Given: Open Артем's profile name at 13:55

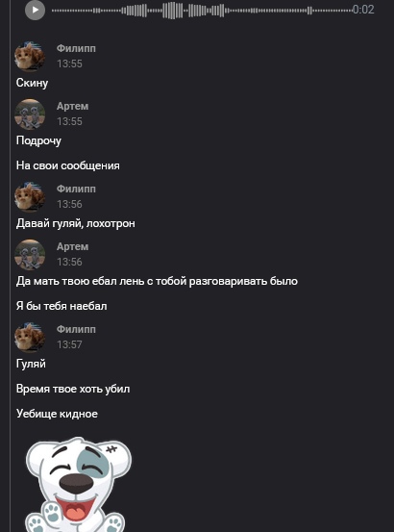Looking at the screenshot, I should 72,106.
